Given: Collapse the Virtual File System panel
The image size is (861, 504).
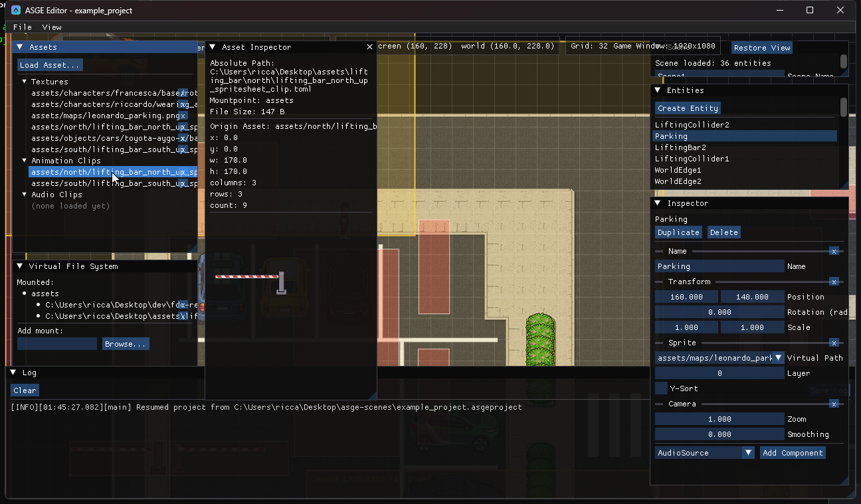Looking at the screenshot, I should pos(20,266).
